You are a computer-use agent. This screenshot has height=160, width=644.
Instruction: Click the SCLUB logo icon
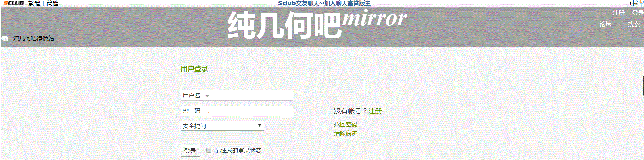tap(14, 3)
